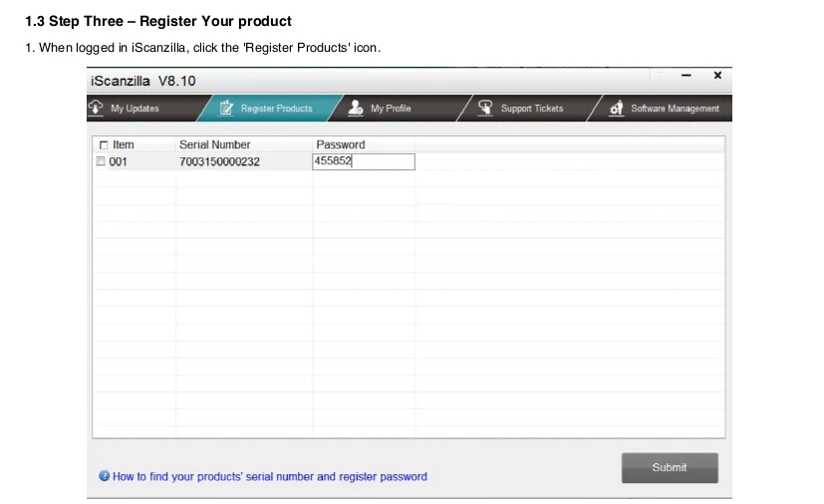
Task: Click the Software Management icon
Action: [x=617, y=108]
